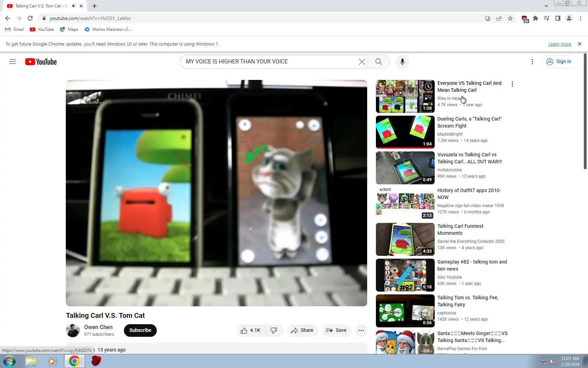The image size is (588, 368).
Task: Click Chrome icon in taskbar
Action: pos(74,361)
